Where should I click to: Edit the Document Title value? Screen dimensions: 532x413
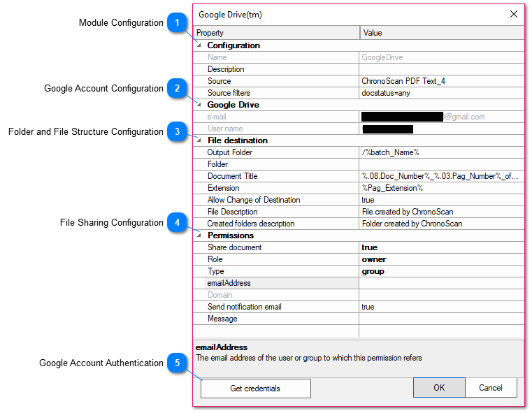pyautogui.click(x=441, y=176)
